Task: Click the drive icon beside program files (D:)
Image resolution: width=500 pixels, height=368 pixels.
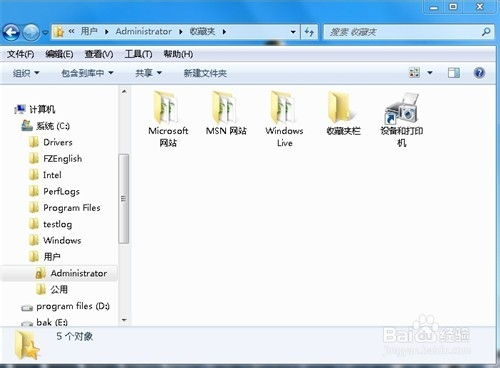Action: coord(27,307)
